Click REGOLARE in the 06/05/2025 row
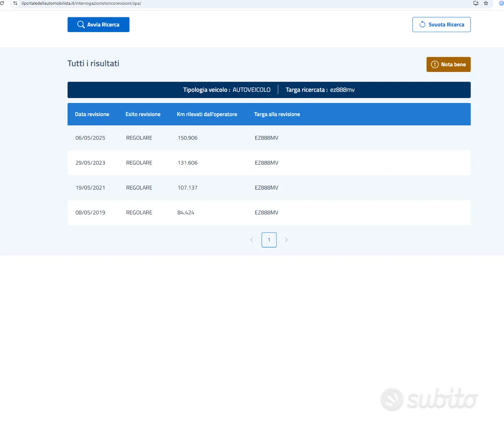 click(x=139, y=138)
